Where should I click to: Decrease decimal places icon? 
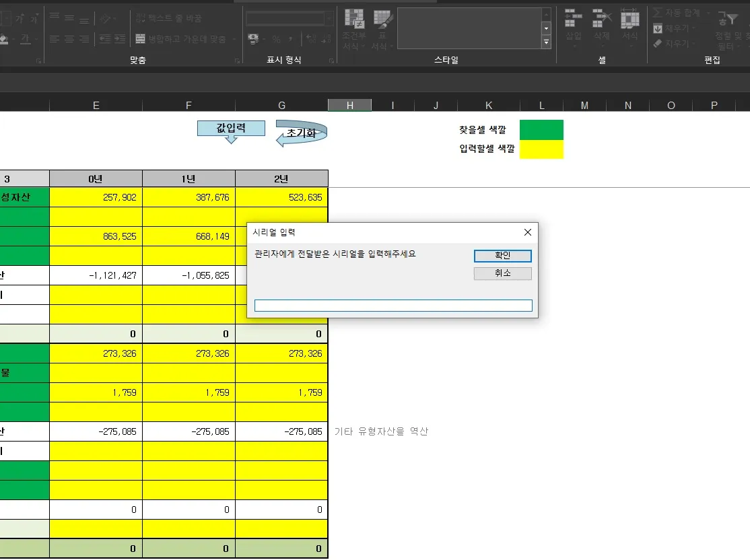(x=327, y=39)
